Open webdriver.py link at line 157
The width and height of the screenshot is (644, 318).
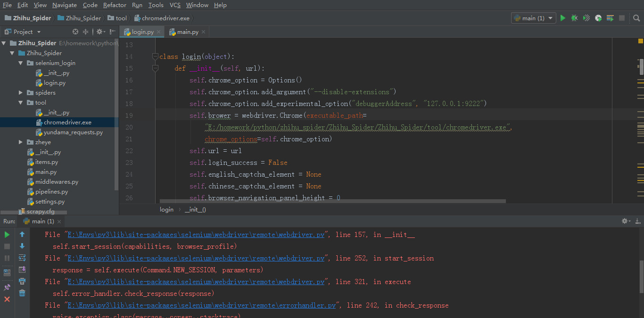[196, 235]
